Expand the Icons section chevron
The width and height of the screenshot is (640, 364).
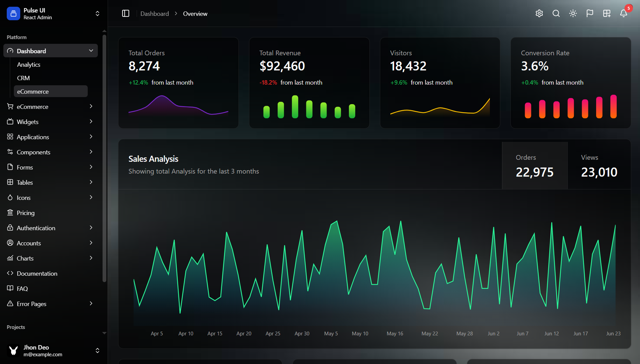pyautogui.click(x=91, y=197)
